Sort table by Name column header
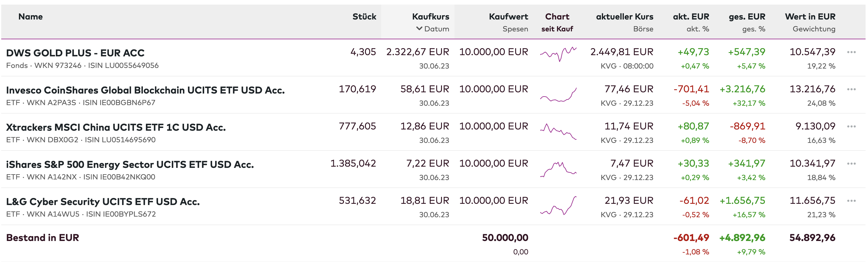 point(30,16)
